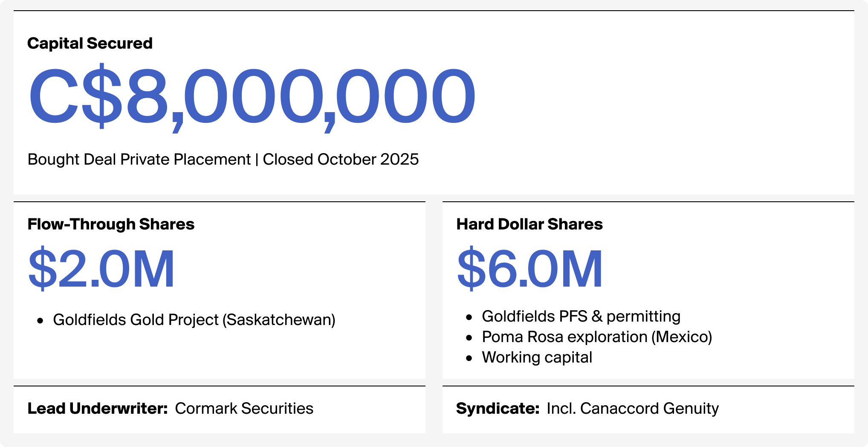
Task: Click the Syndicate label
Action: click(x=498, y=409)
